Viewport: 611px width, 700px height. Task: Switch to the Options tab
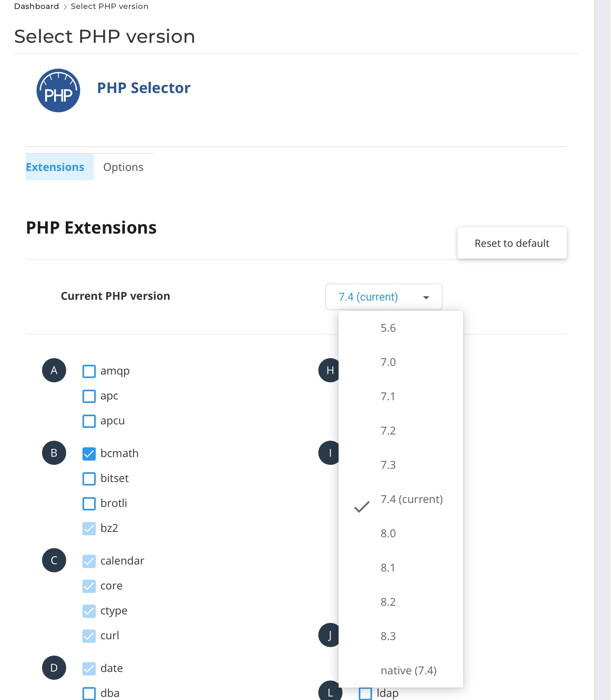[x=123, y=167]
